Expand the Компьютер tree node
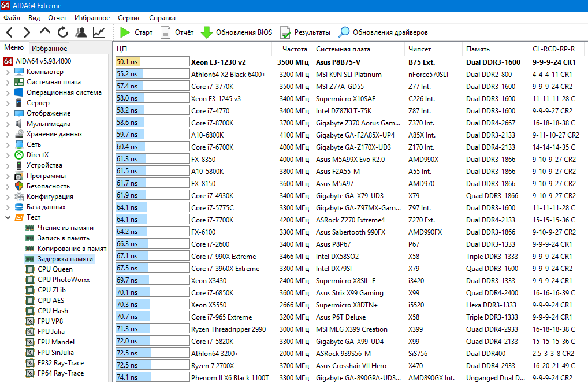Image resolution: width=588 pixels, height=382 pixels. click(8, 72)
